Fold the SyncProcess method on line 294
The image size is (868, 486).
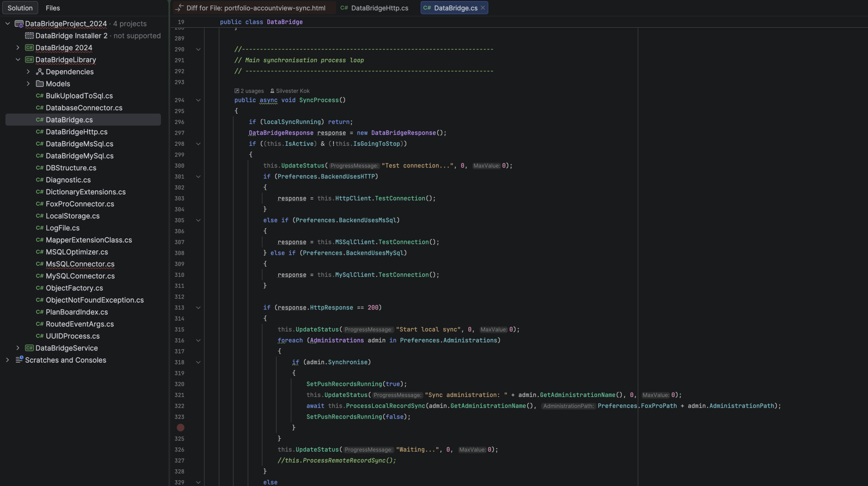click(x=198, y=100)
